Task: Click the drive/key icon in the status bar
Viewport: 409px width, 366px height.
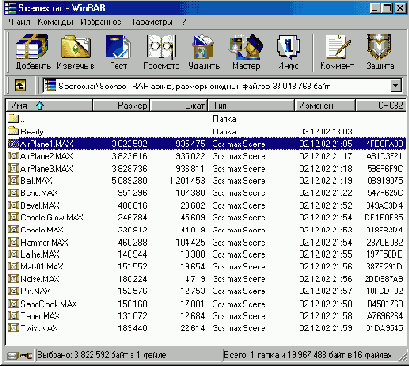Action: click(x=20, y=355)
